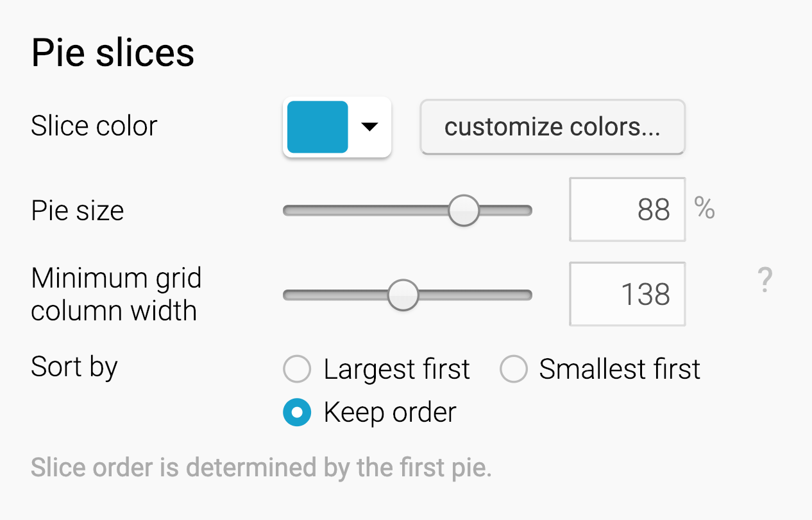812x520 pixels.
Task: Click the far left end of the Pie size slider track
Action: [x=287, y=211]
